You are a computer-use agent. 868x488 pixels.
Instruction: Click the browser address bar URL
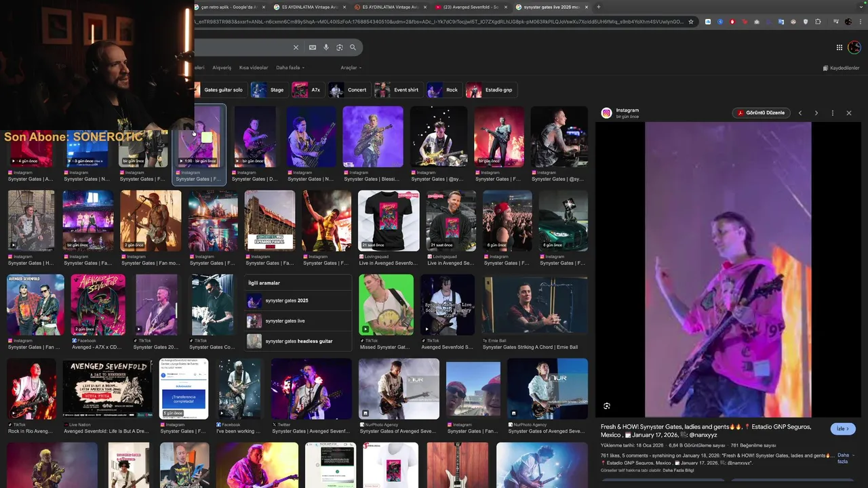coord(439,22)
